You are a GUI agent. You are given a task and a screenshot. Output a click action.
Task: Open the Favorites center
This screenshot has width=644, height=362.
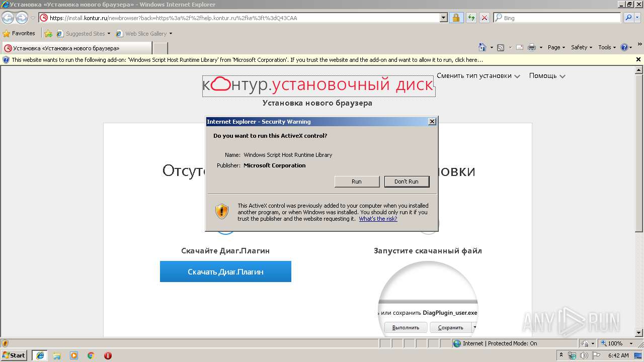point(19,33)
